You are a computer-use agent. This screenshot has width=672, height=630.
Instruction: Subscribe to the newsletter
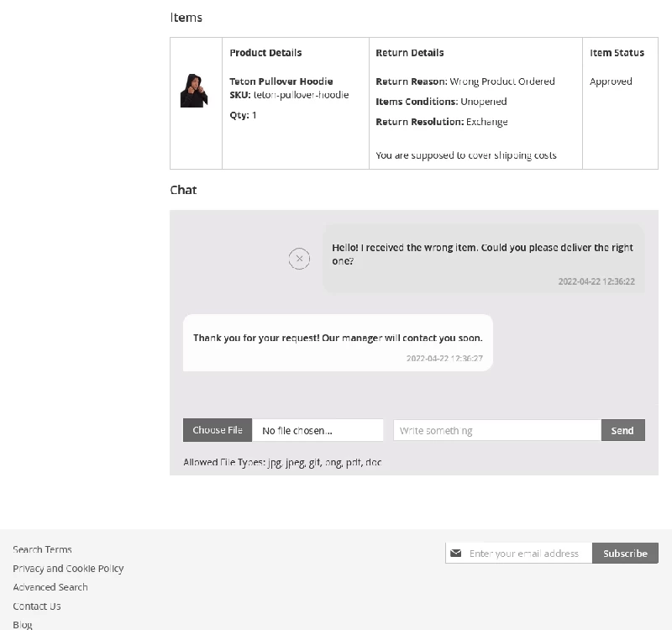tap(625, 553)
